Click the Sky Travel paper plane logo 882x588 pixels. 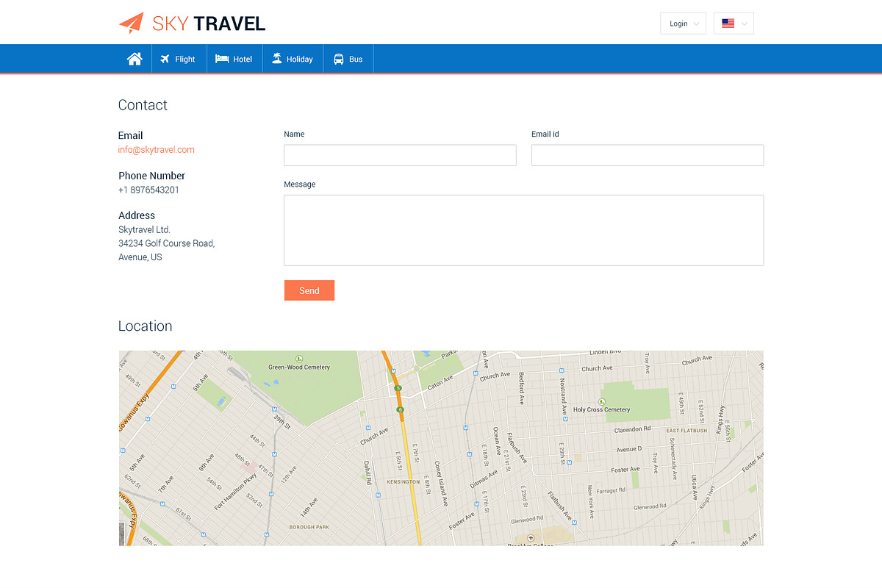coord(131,24)
